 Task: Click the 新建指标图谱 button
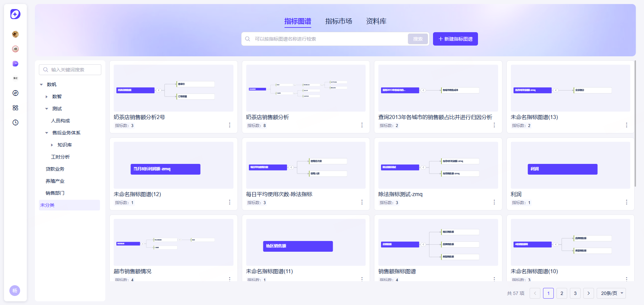tap(455, 39)
